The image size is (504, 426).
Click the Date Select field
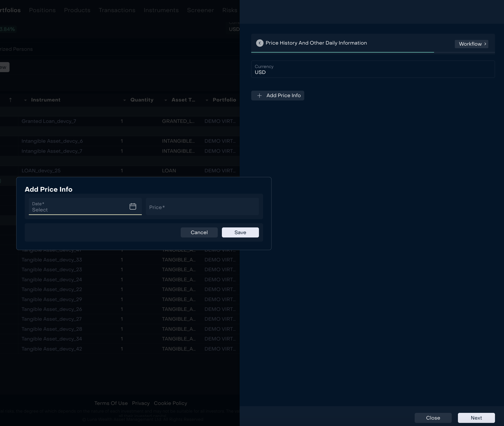click(77, 207)
